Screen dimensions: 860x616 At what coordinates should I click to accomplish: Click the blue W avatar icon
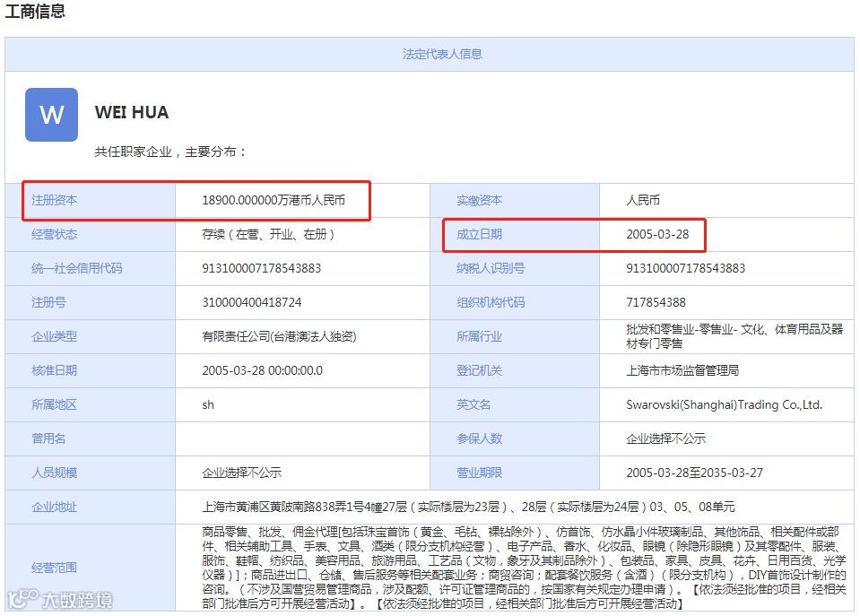click(51, 115)
